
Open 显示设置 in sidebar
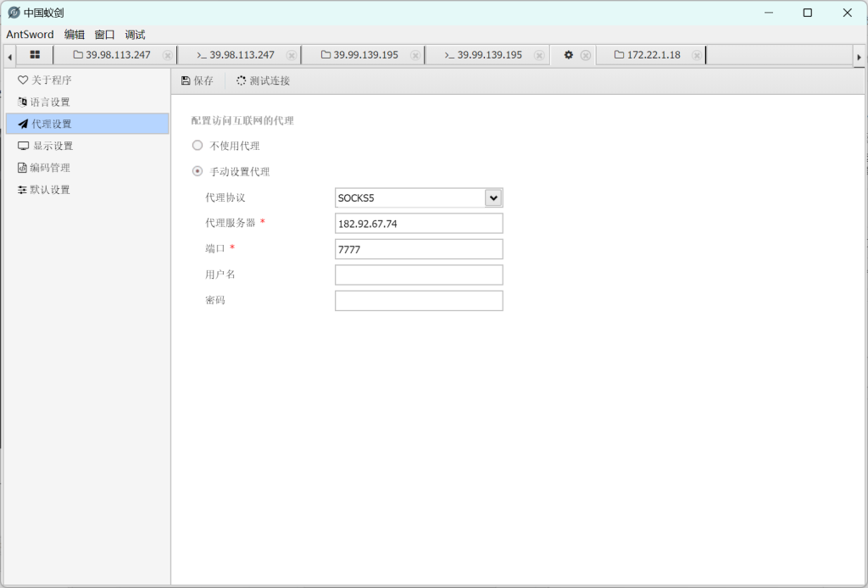(x=53, y=146)
